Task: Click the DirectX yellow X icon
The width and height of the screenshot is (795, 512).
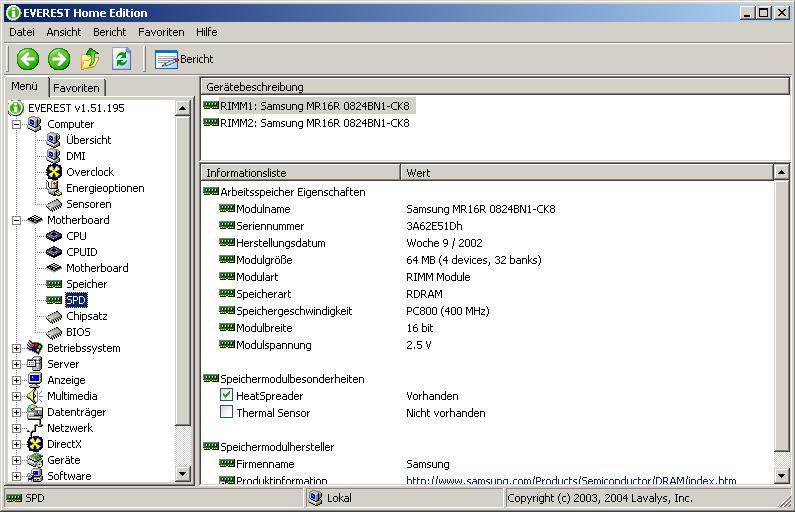Action: point(34,444)
